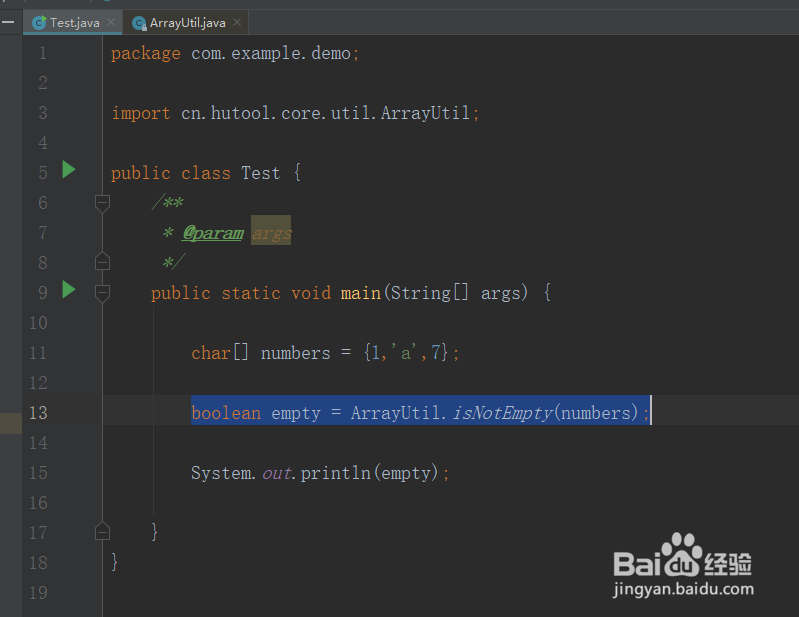Click the char[] type on line 11

tap(220, 353)
